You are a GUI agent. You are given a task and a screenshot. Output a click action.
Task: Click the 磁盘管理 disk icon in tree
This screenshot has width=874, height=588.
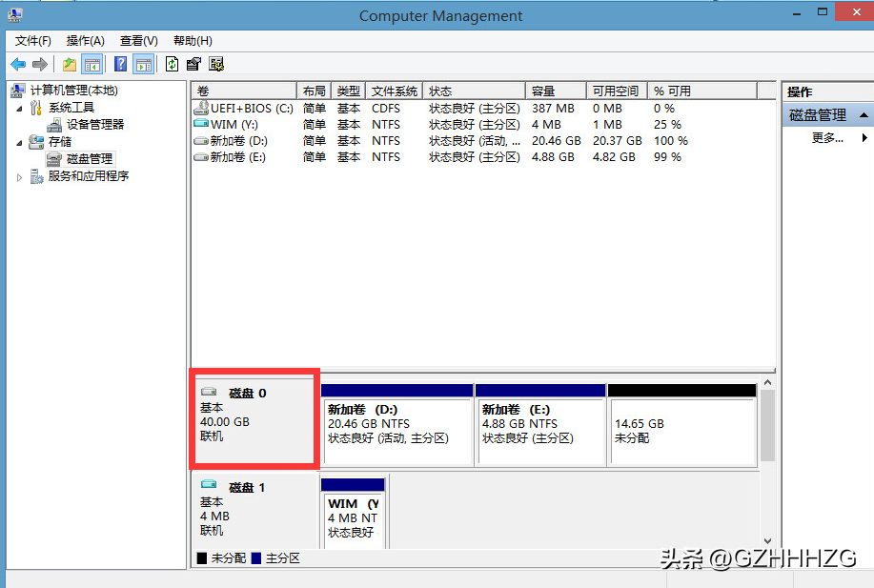54,159
